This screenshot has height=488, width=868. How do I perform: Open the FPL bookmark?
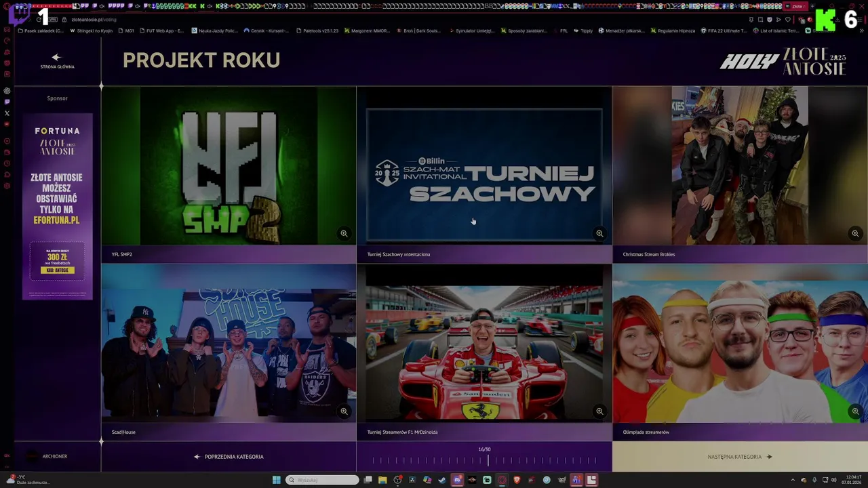560,30
